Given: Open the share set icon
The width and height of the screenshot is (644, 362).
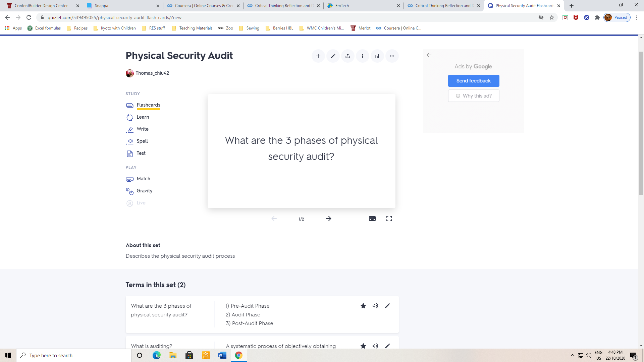Looking at the screenshot, I should coord(347,56).
